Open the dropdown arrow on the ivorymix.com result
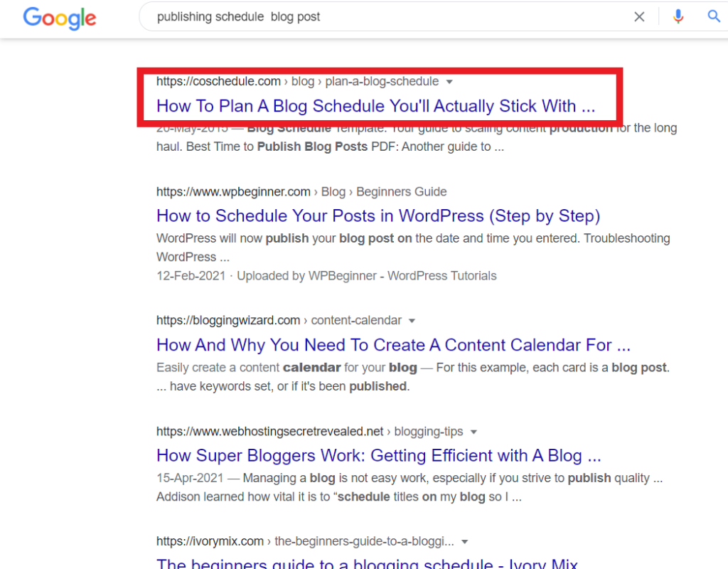This screenshot has width=728, height=569. (465, 541)
